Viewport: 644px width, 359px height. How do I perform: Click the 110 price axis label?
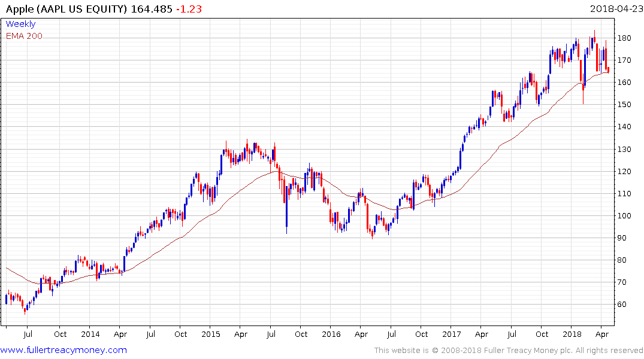624,194
